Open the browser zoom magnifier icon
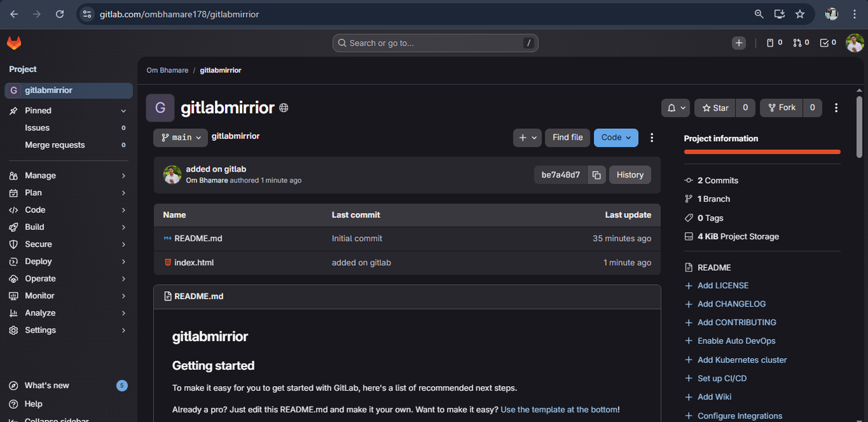The height and width of the screenshot is (422, 868). (x=759, y=14)
